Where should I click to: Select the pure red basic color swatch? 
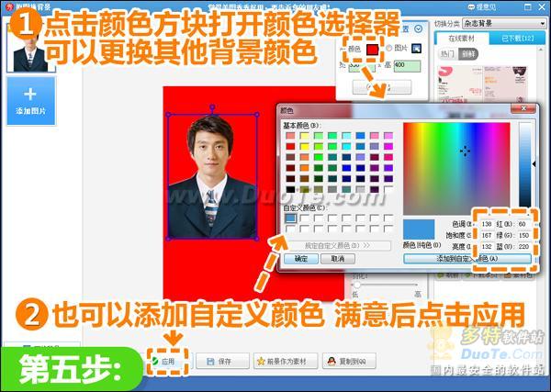click(x=290, y=147)
